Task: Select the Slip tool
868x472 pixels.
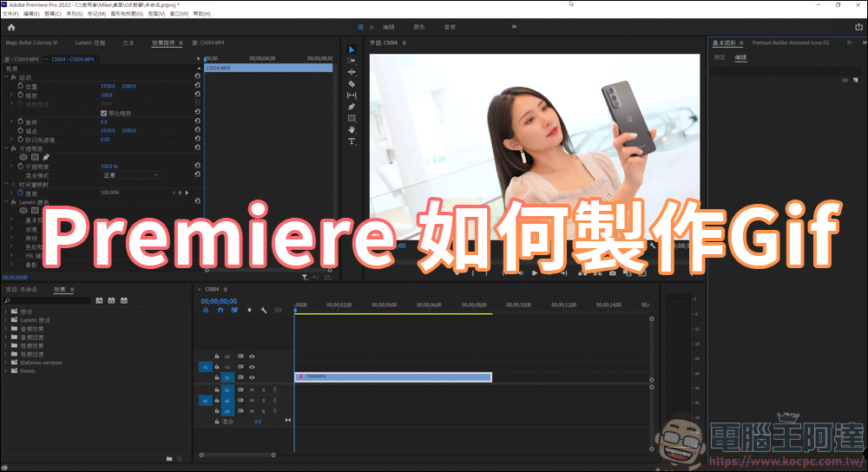Action: (x=352, y=95)
